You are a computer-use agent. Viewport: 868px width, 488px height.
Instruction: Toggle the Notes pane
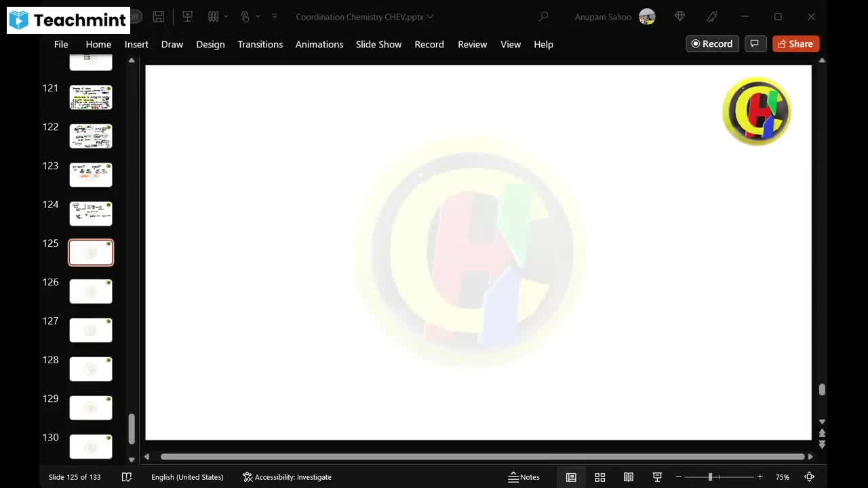click(x=524, y=477)
